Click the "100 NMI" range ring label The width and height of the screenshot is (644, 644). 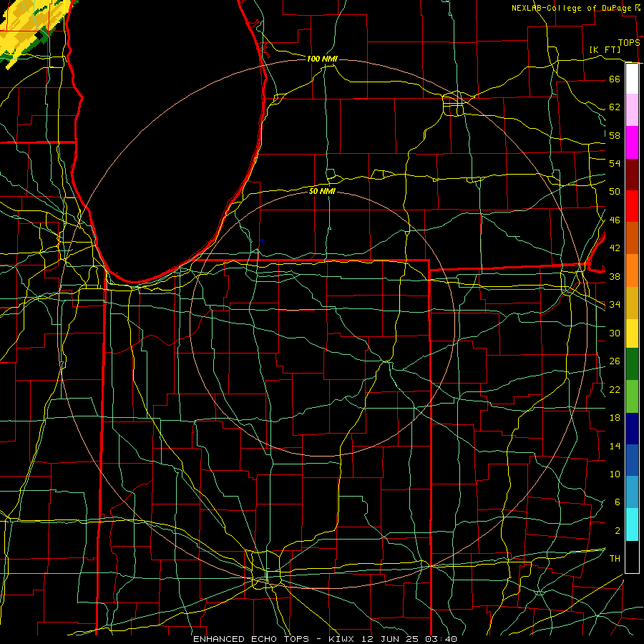322,59
